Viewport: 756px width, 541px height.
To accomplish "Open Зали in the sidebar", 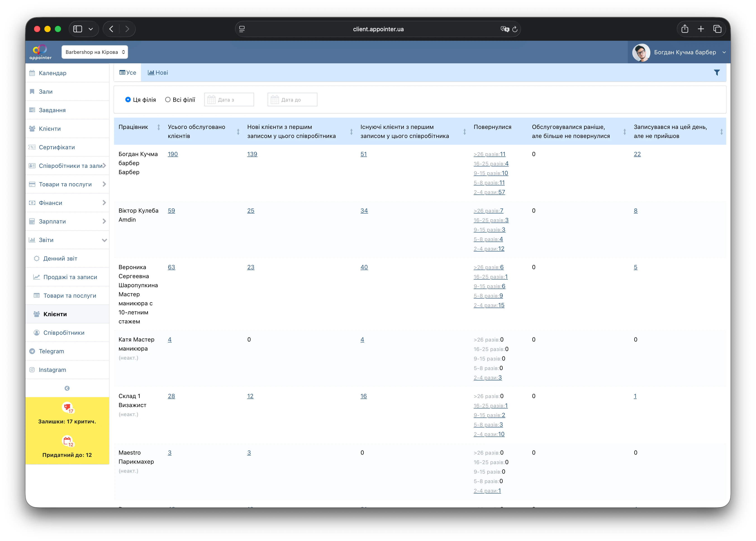I will (67, 92).
